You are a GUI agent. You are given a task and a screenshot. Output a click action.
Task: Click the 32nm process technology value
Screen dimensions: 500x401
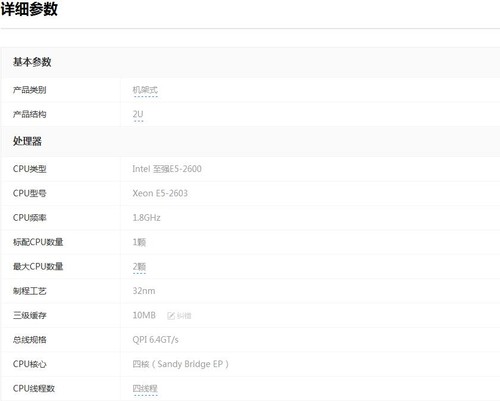[x=144, y=291]
